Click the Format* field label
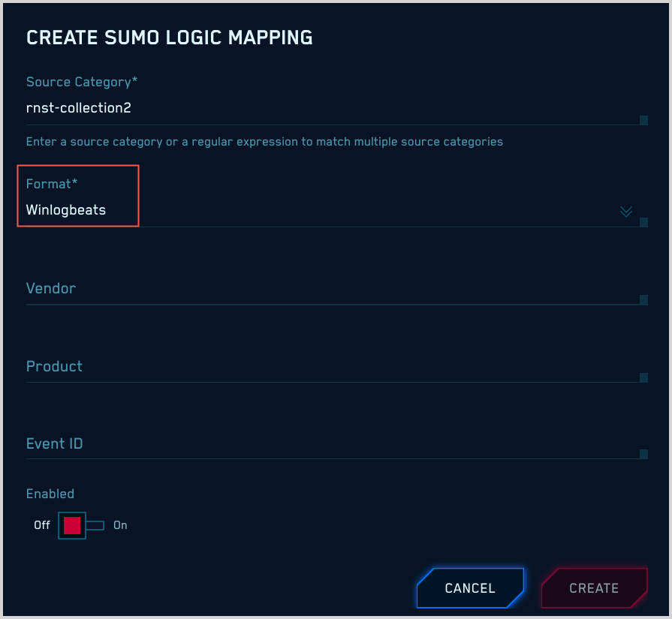672x619 pixels. click(52, 184)
